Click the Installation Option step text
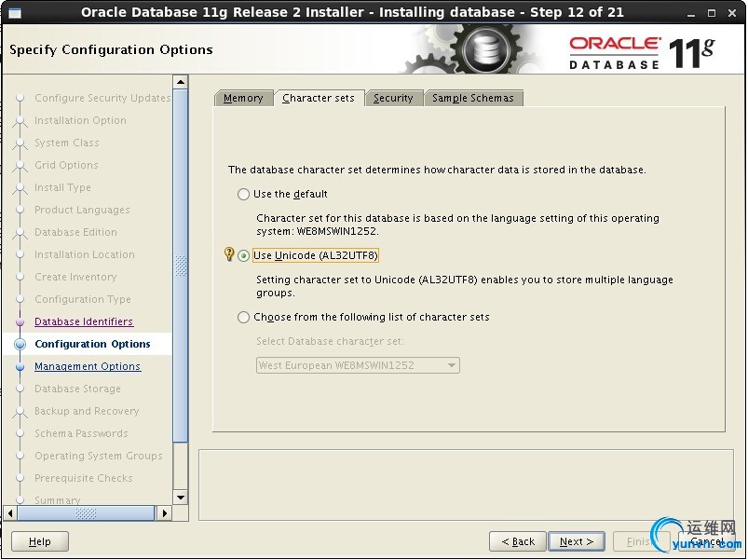Screen dimensions: 748x560 pyautogui.click(x=81, y=120)
